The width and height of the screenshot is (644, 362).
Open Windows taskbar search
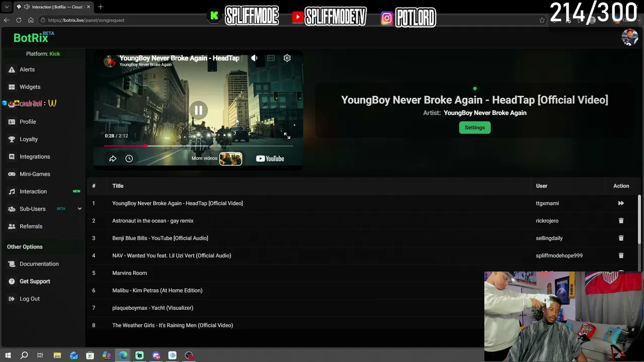[24, 355]
